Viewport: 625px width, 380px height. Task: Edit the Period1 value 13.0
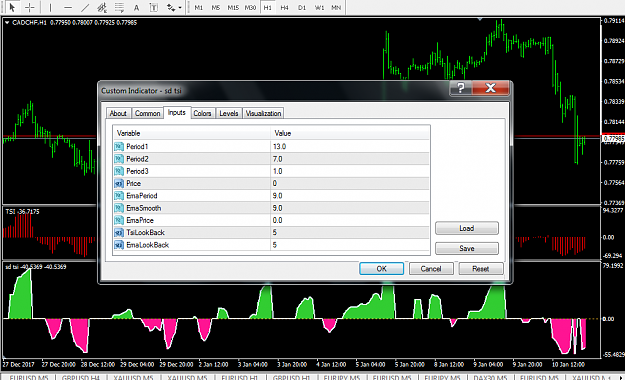pyautogui.click(x=350, y=146)
